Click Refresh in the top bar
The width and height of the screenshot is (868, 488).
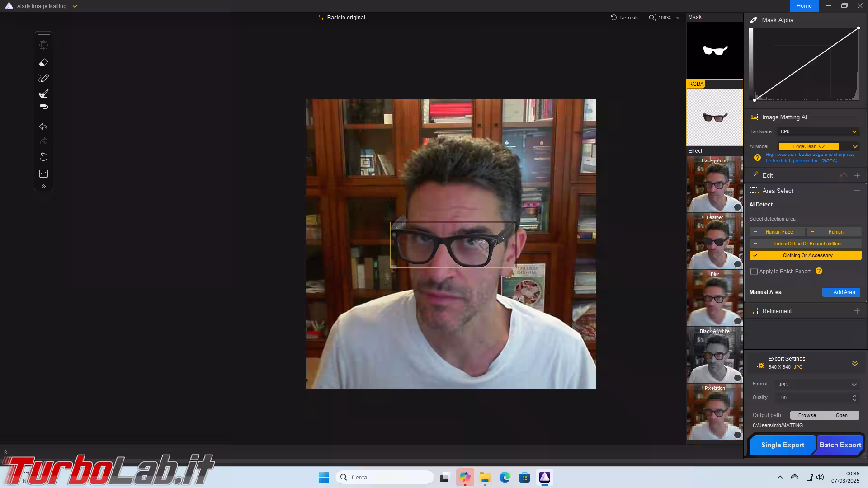pos(624,18)
